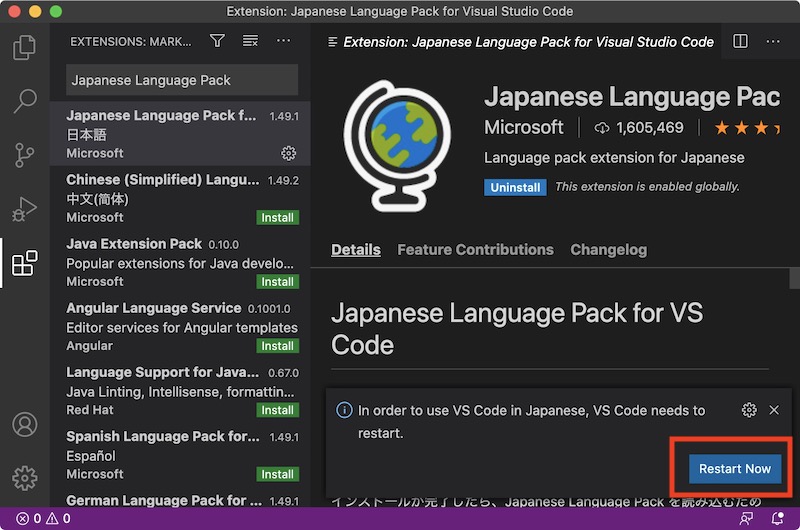The width and height of the screenshot is (800, 530).
Task: Split the editor to the right
Action: [x=740, y=41]
